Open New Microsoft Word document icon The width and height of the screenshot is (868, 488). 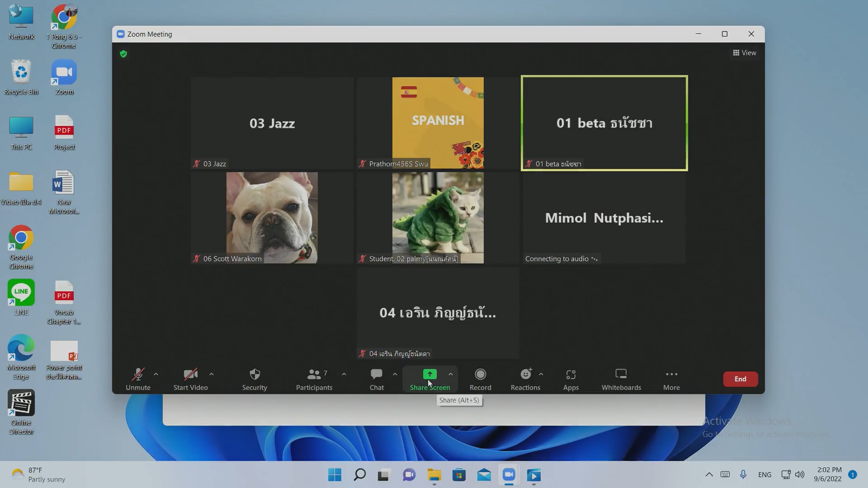point(64,192)
